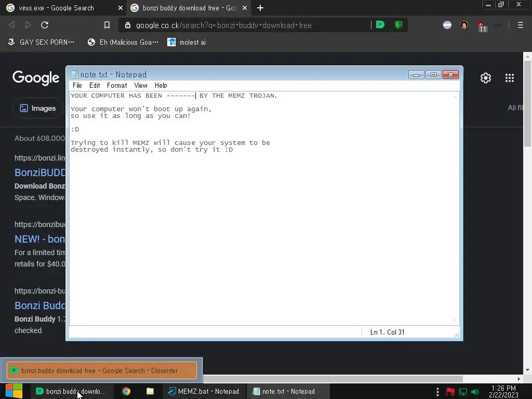This screenshot has height=399, width=532.
Task: Open a new browser tab with plus button
Action: (260, 8)
